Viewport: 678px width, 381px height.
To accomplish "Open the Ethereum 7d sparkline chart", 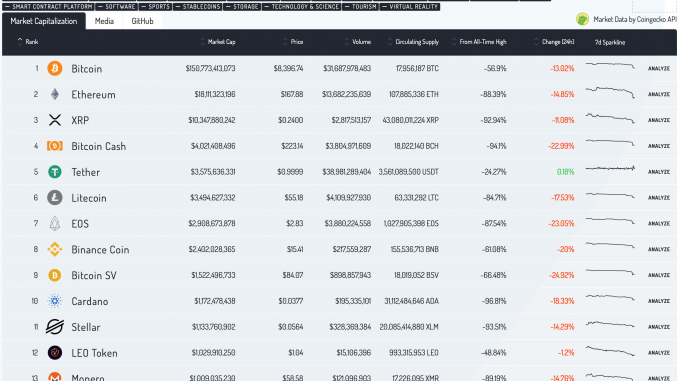I will 610,92.
